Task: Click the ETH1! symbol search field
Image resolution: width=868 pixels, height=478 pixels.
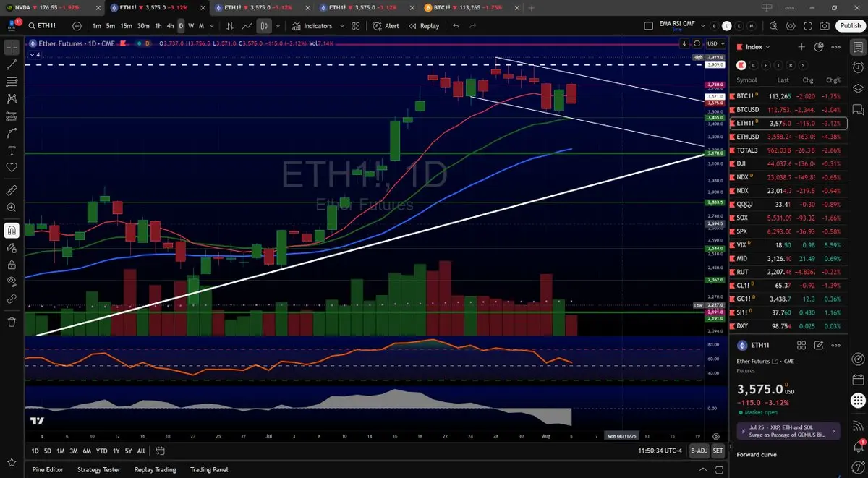Action: pyautogui.click(x=46, y=26)
